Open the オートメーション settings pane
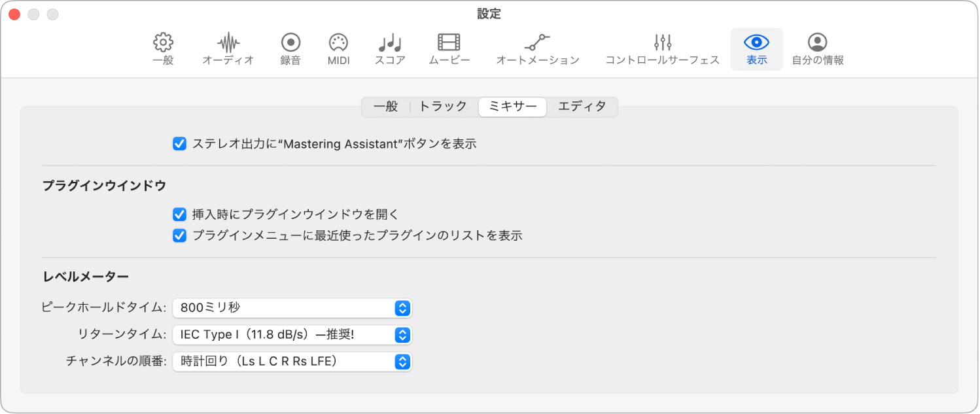 pyautogui.click(x=537, y=48)
